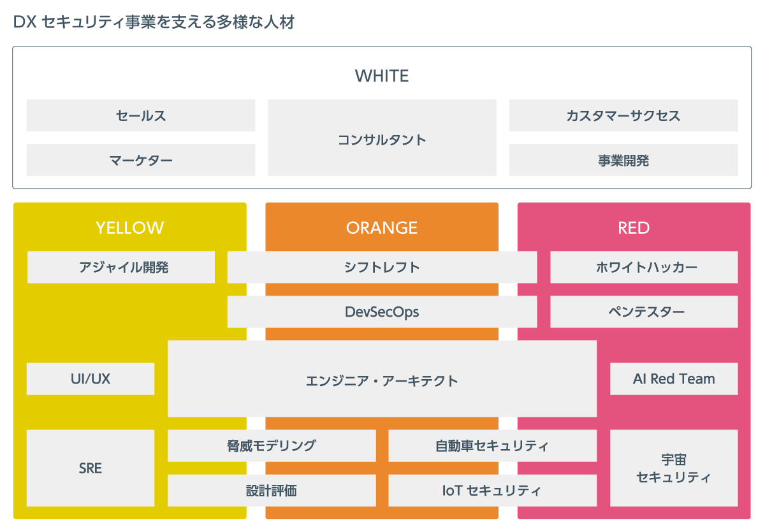Click the 設計評価 box

[272, 490]
